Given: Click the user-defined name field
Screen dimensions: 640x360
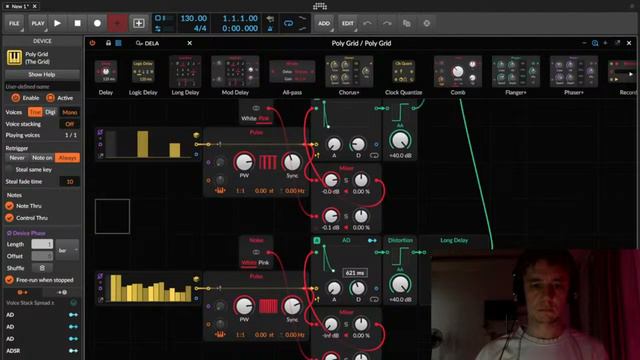Looking at the screenshot, I should click(42, 87).
